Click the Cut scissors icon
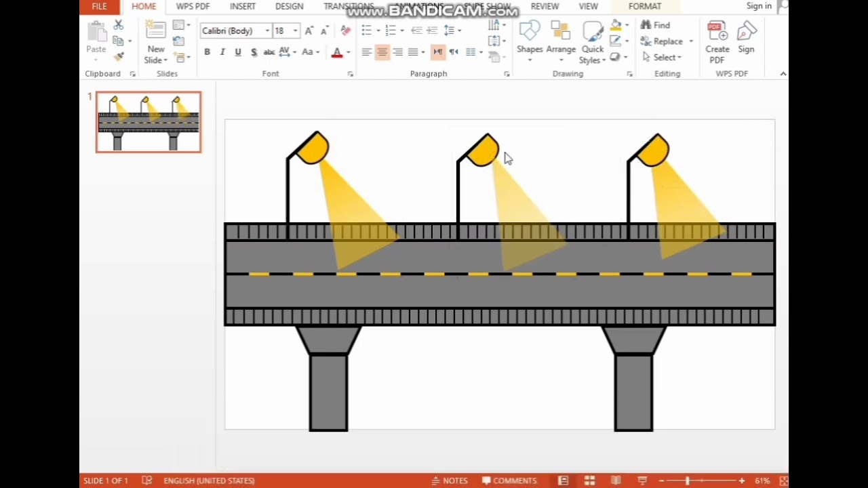 point(118,25)
